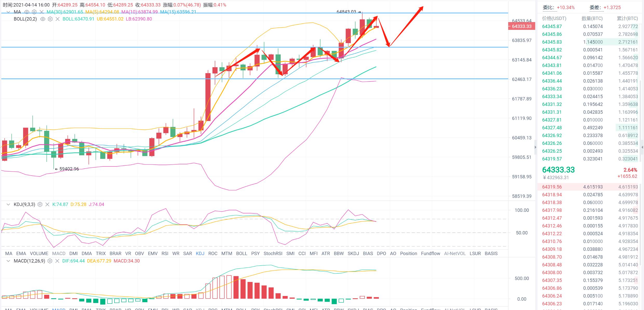Select Fundflow tab below the KDJ chart
Image resolution: width=644 pixels, height=310 pixels.
pyautogui.click(x=431, y=253)
